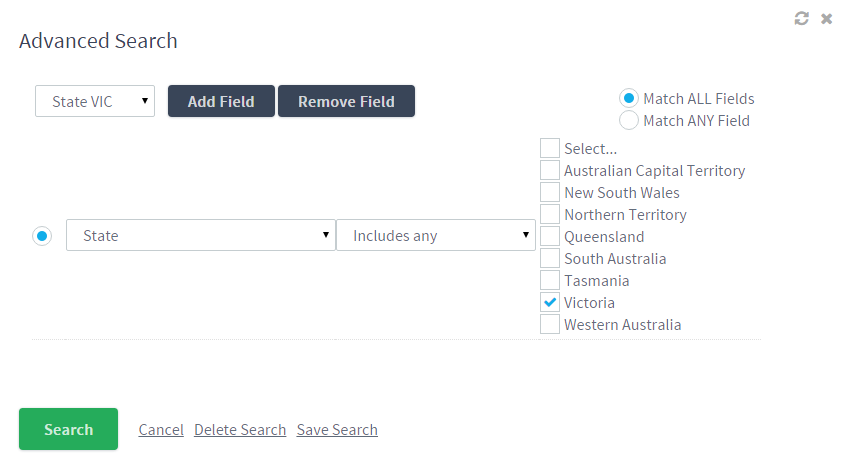Select Match ALL Fields radio button
The image size is (843, 464).
click(x=628, y=98)
